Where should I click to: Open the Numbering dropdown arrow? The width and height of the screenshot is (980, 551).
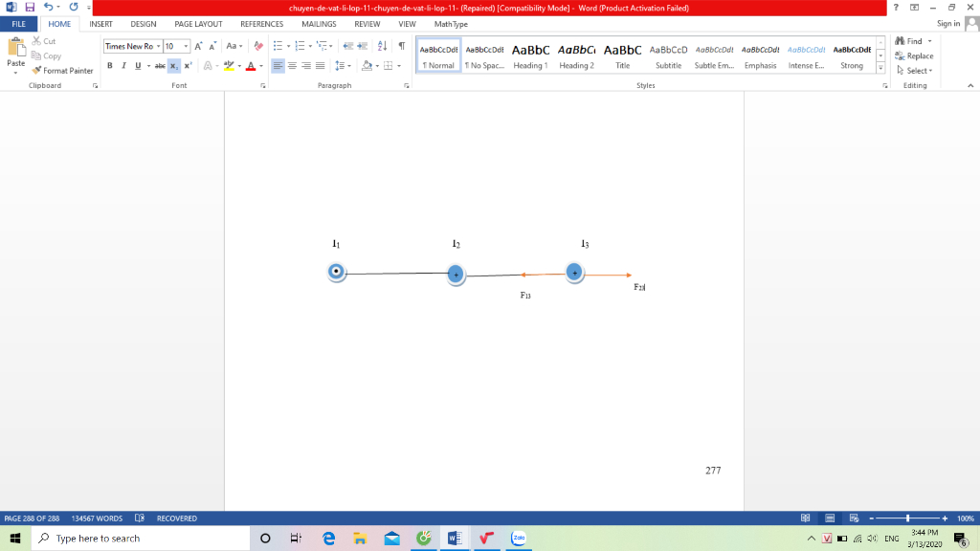tap(310, 46)
